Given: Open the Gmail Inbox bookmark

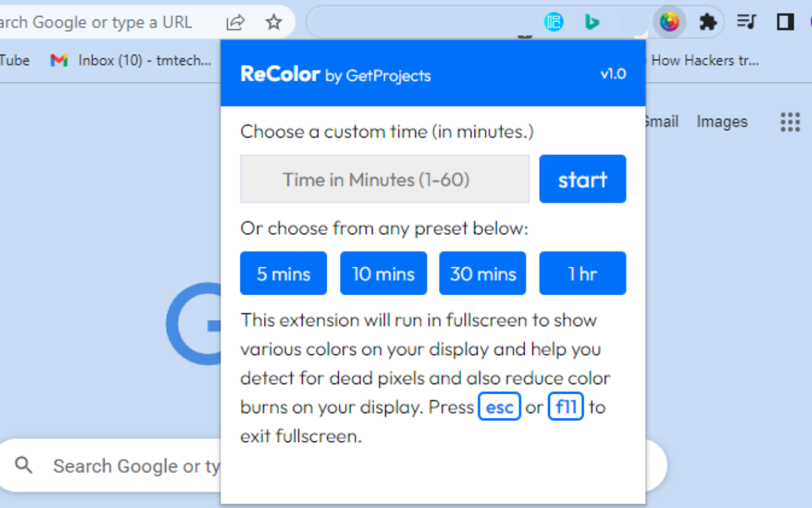Looking at the screenshot, I should click(131, 60).
